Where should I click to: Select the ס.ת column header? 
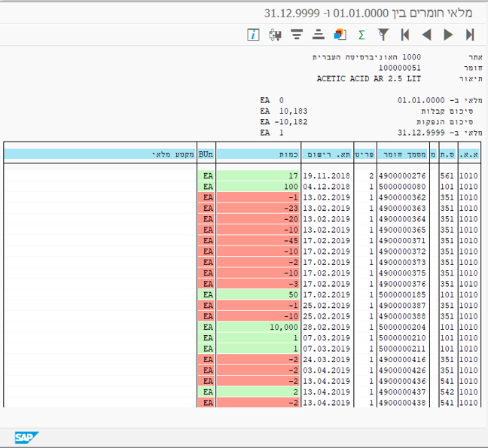448,154
